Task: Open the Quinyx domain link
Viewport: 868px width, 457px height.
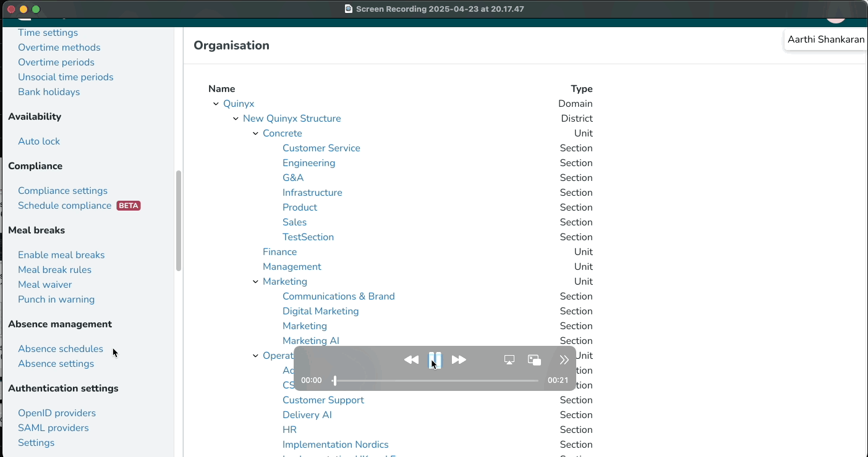Action: click(239, 104)
